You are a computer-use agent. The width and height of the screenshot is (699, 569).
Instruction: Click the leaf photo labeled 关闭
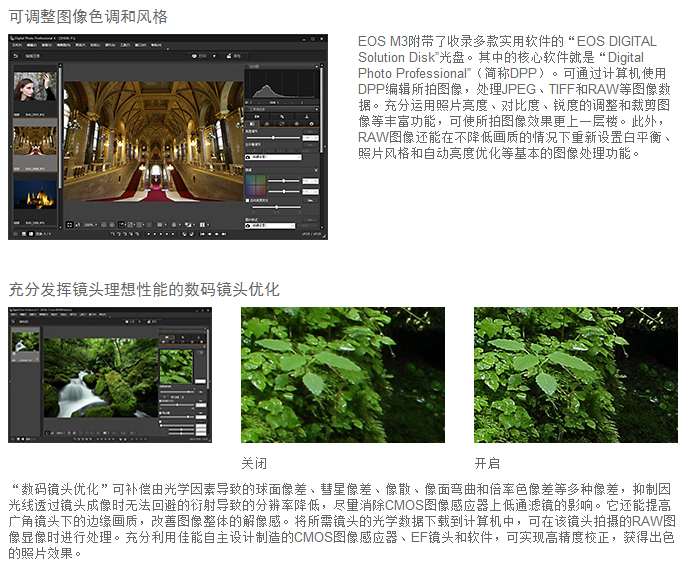click(x=343, y=375)
